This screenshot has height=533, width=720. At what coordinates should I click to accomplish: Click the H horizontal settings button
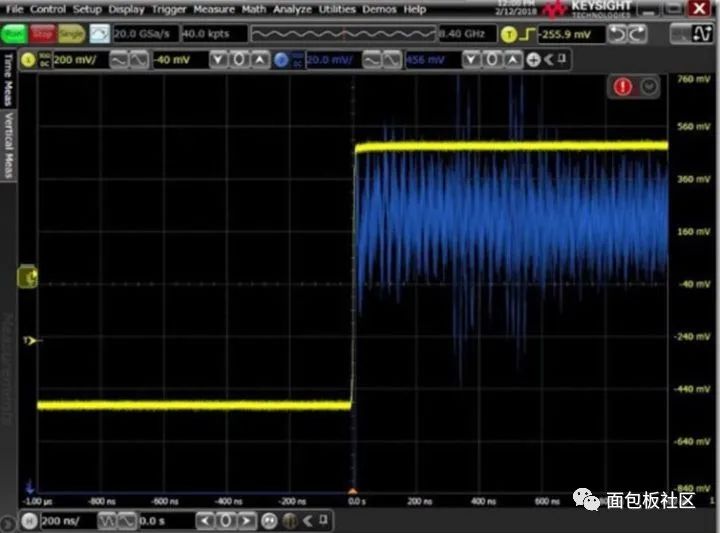(29, 521)
